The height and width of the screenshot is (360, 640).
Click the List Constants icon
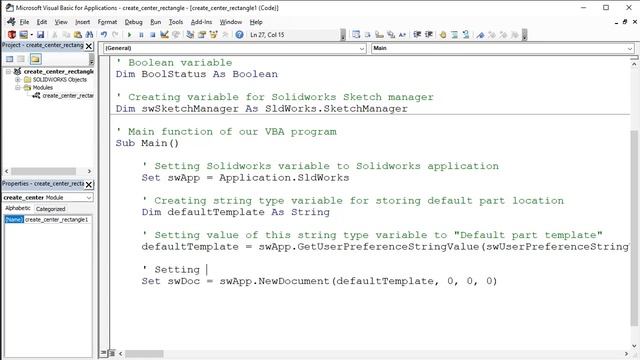(x=367, y=35)
